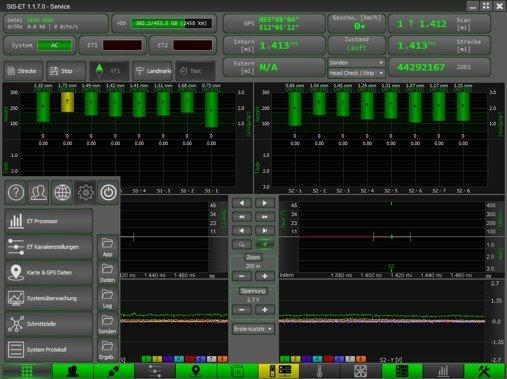The image size is (507, 379).
Task: Open the user accounts icon in menu
Action: pos(39,192)
